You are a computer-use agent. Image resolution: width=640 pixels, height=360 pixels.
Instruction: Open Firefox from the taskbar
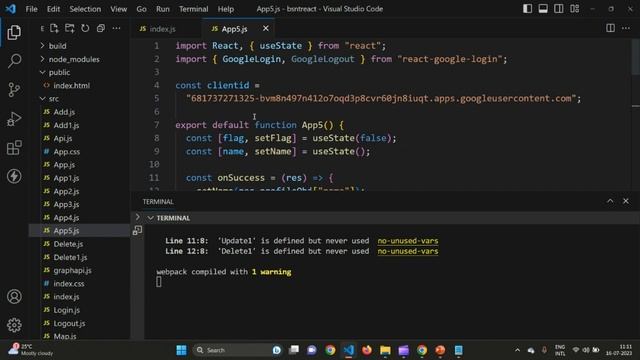[x=367, y=350]
